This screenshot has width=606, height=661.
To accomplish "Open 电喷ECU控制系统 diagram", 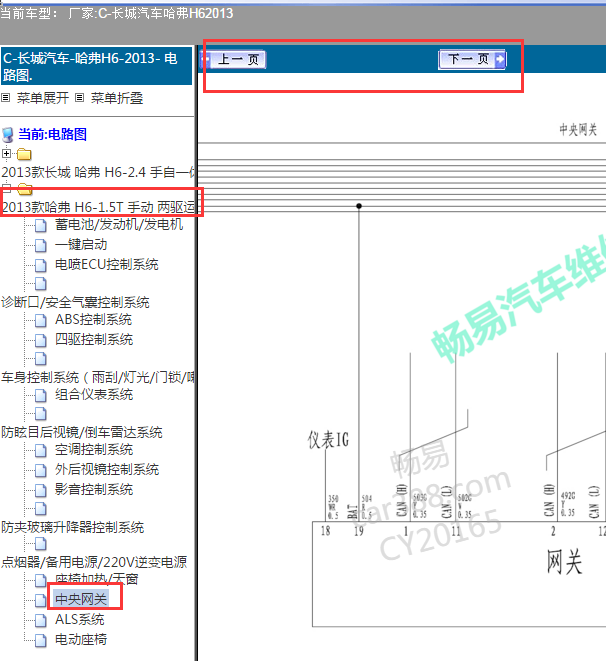I will [107, 264].
